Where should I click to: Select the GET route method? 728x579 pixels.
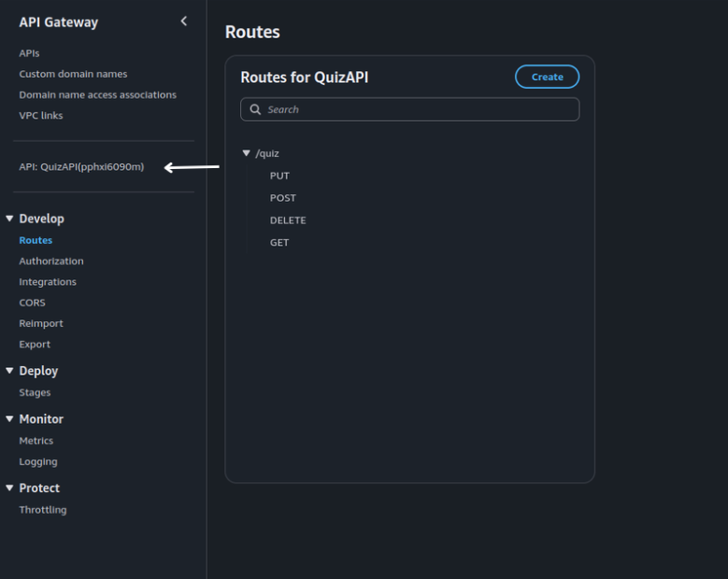tap(279, 243)
